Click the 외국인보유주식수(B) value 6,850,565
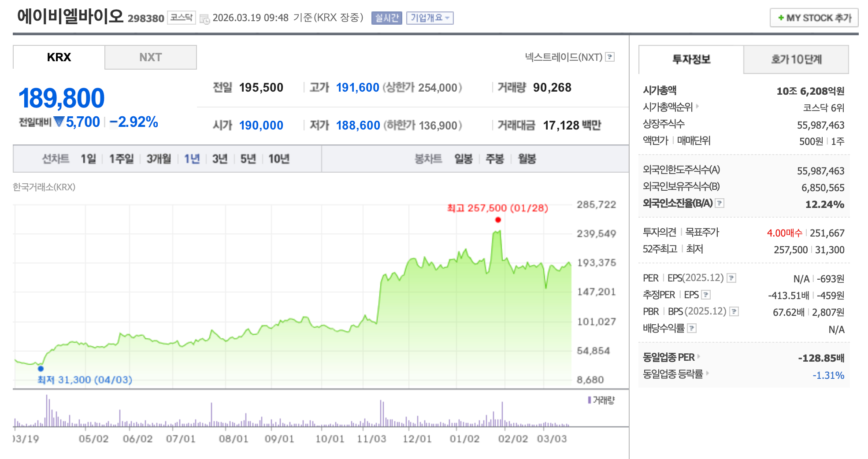 pyautogui.click(x=823, y=188)
